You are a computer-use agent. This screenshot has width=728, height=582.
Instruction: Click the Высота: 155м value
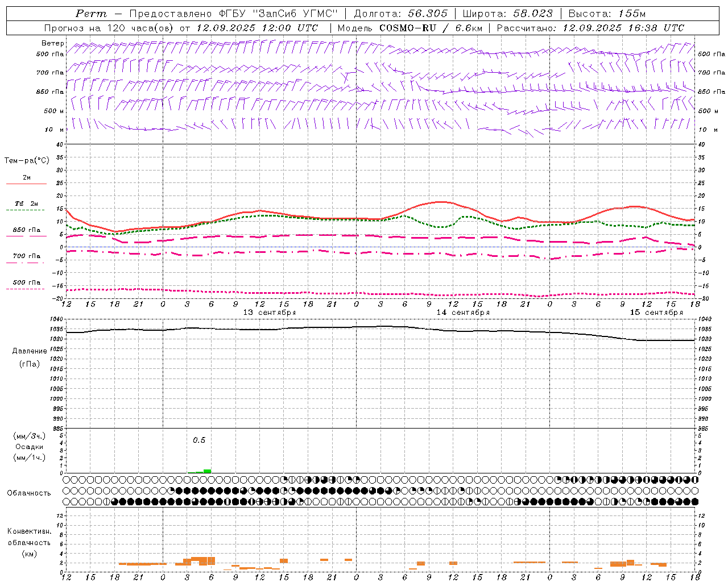point(607,14)
